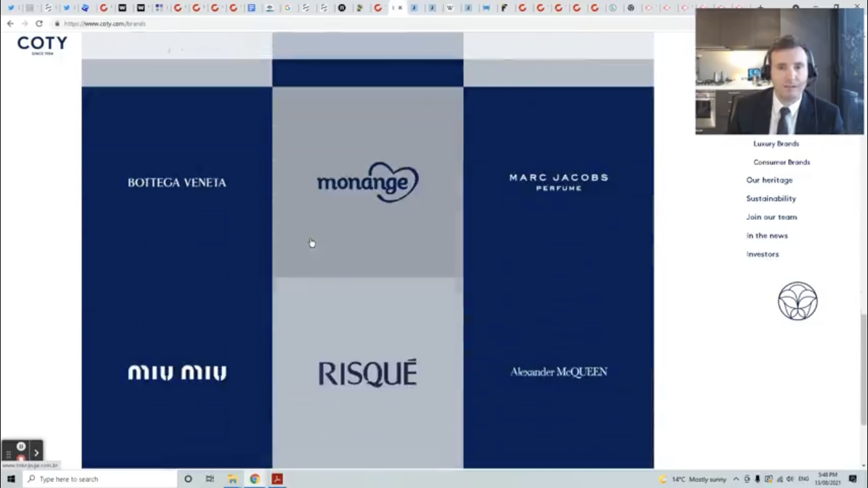Open the Windows Start menu

pyautogui.click(x=11, y=479)
